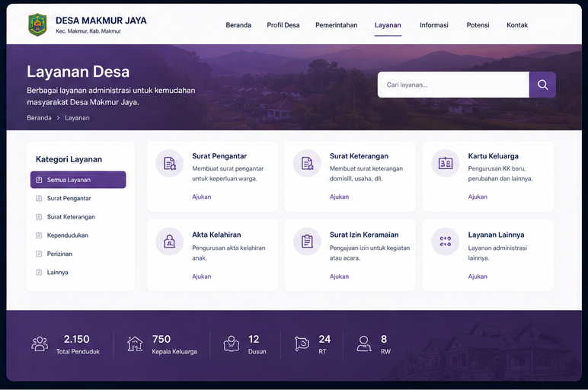
Task: Click Ajukan on Surat Izin Keramaian card
Action: click(339, 277)
